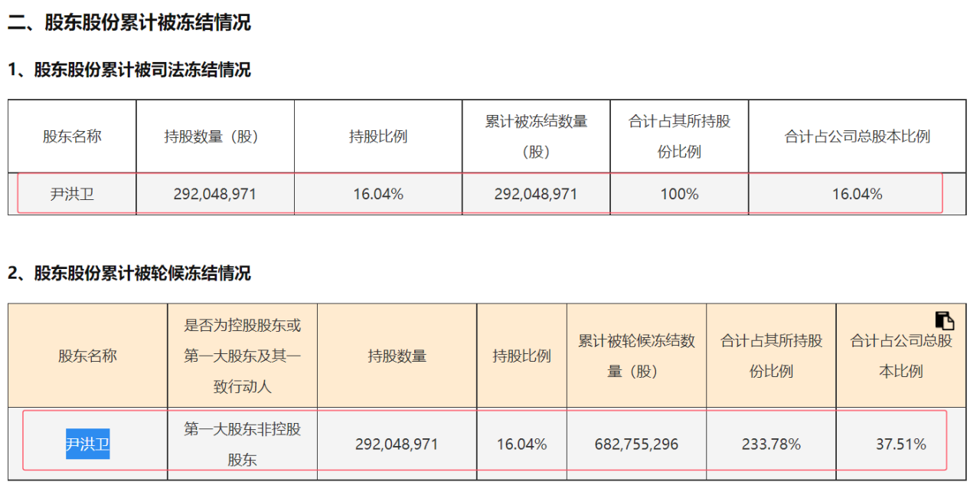The height and width of the screenshot is (492, 980).
Task: Click the 682,755,296 cell
Action: [636, 444]
